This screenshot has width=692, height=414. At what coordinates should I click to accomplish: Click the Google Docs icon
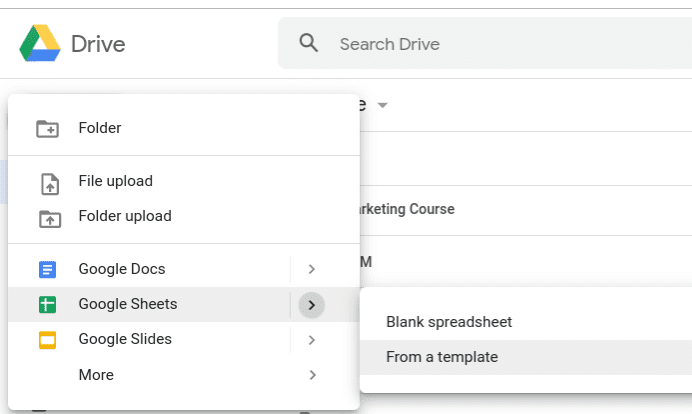[x=47, y=269]
